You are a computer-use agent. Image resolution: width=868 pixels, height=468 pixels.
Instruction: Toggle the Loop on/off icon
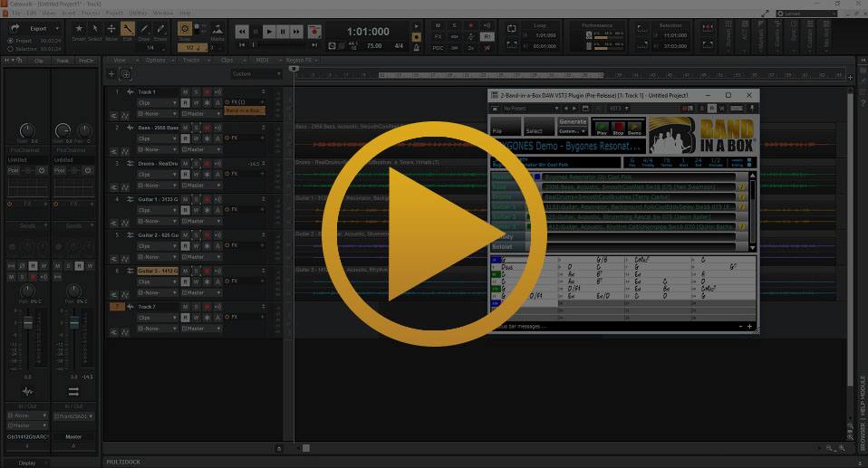512,29
